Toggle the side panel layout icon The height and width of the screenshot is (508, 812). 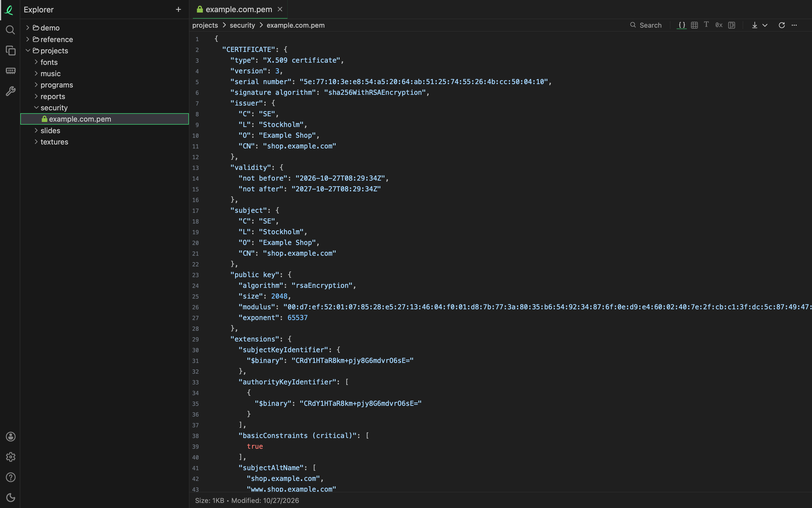pyautogui.click(x=732, y=25)
